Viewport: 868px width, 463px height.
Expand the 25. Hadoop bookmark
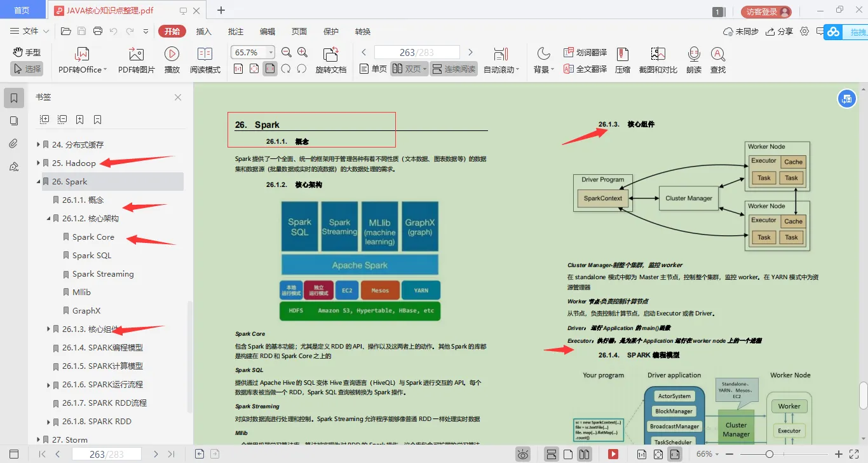(x=39, y=163)
